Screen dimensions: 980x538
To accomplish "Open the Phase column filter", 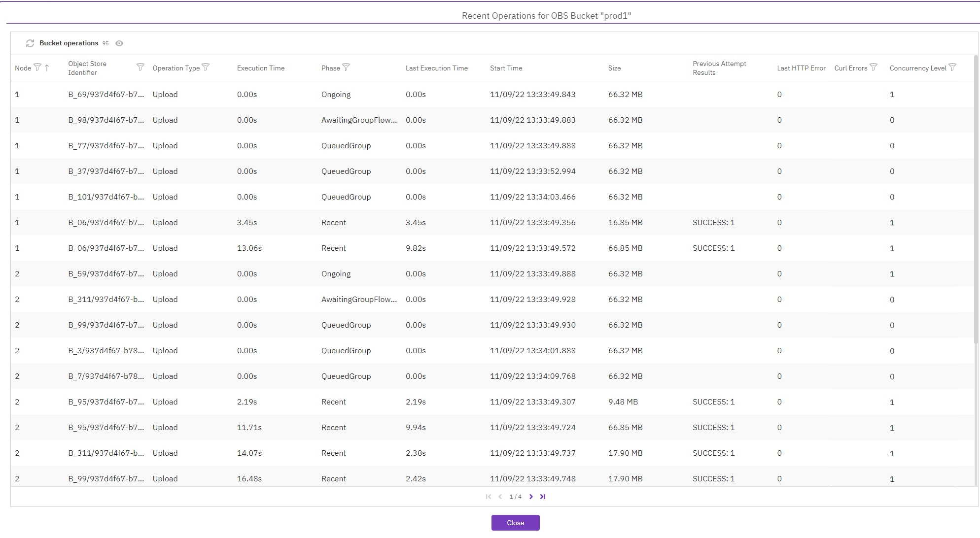I will [346, 67].
